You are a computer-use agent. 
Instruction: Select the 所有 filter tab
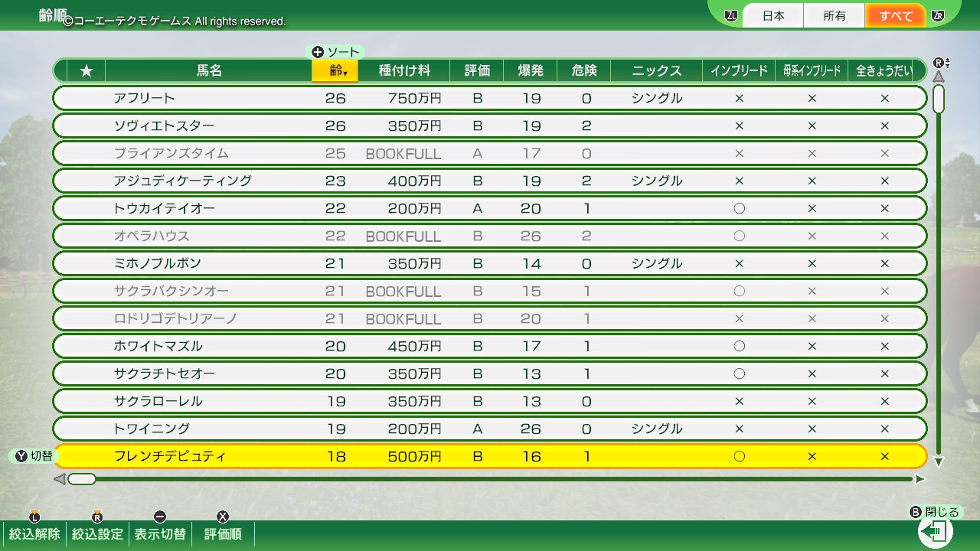(x=835, y=15)
